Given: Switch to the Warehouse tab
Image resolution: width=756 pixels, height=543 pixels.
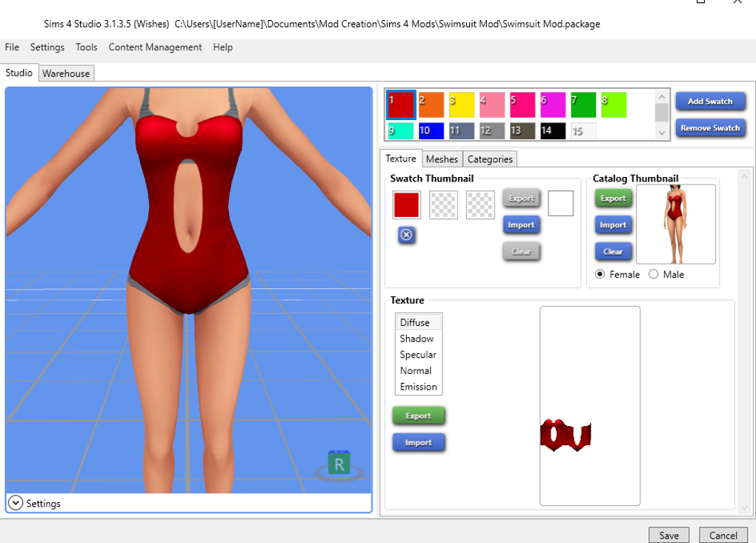Looking at the screenshot, I should 66,73.
